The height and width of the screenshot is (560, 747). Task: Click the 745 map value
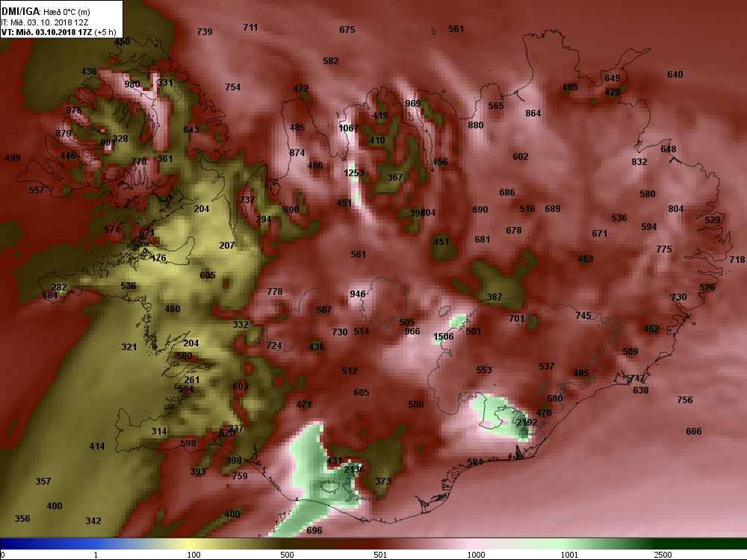pyautogui.click(x=583, y=316)
